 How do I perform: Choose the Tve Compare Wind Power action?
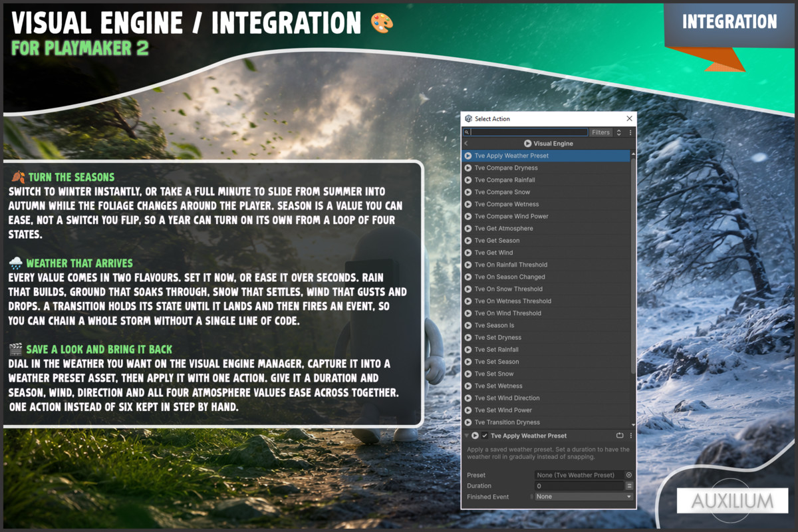[545, 216]
